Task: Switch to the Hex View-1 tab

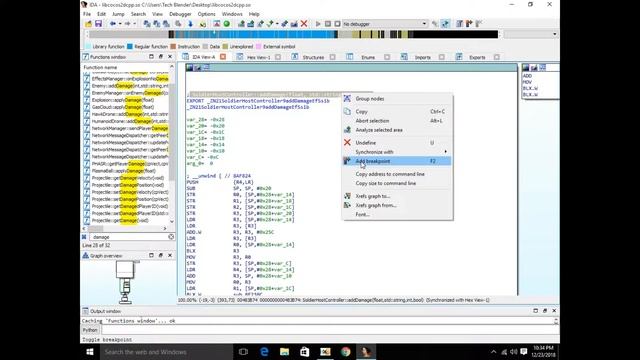Action: pos(258,57)
